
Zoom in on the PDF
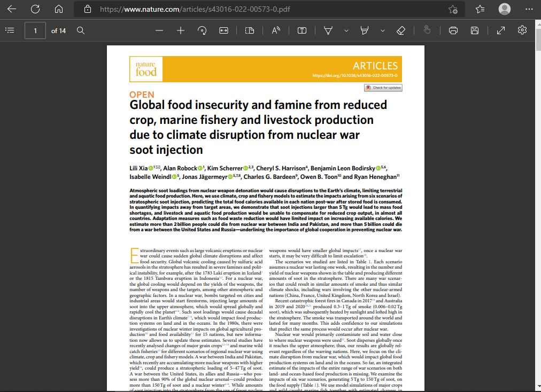tap(181, 30)
